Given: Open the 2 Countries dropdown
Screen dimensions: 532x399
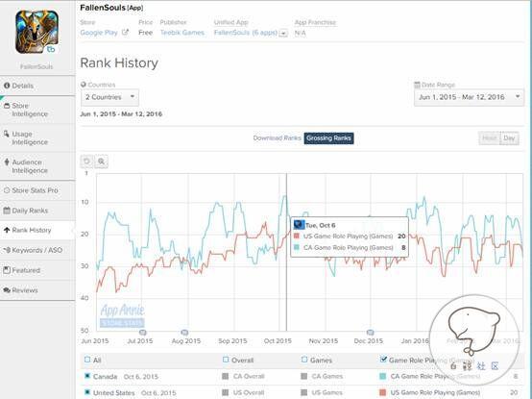Looking at the screenshot, I should 109,97.
